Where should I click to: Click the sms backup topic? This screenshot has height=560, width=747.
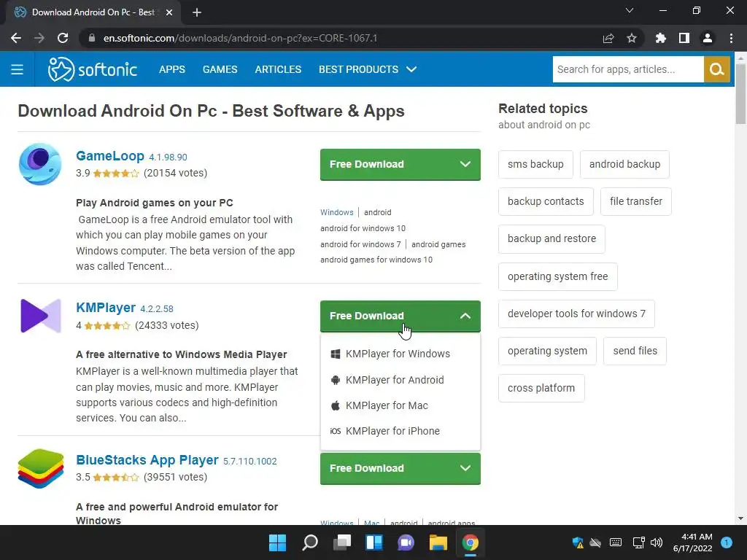coord(535,164)
